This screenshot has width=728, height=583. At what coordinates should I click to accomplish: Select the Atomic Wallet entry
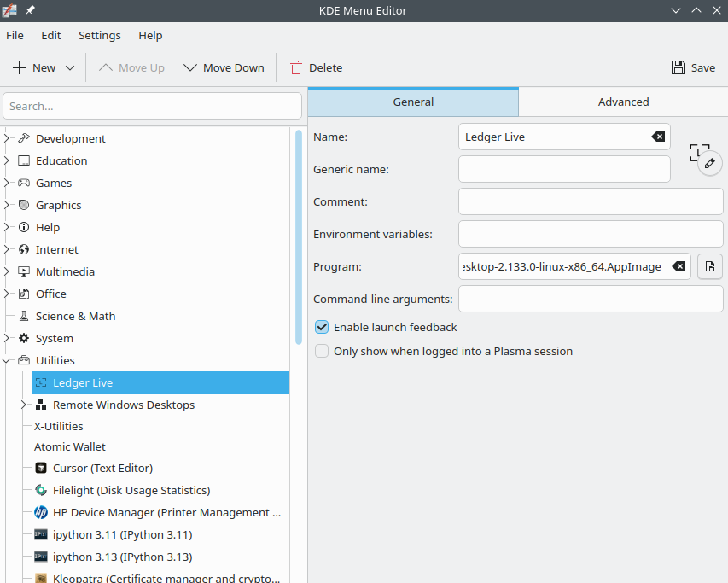69,446
